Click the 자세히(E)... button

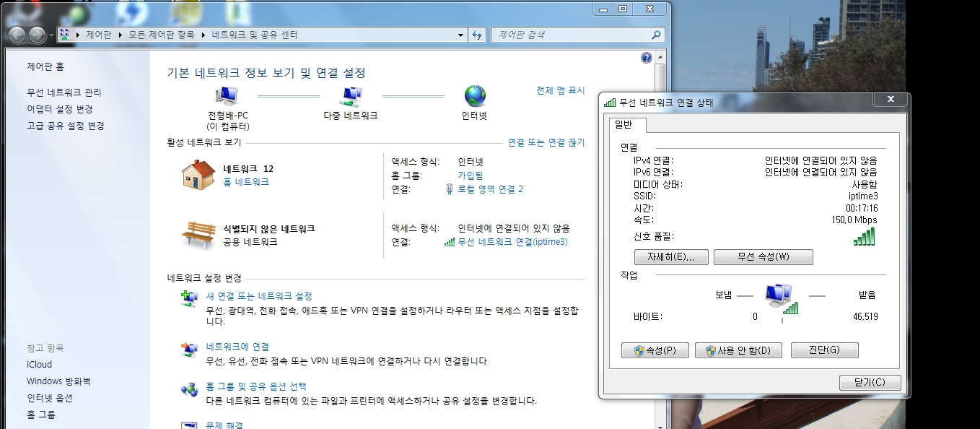(671, 257)
